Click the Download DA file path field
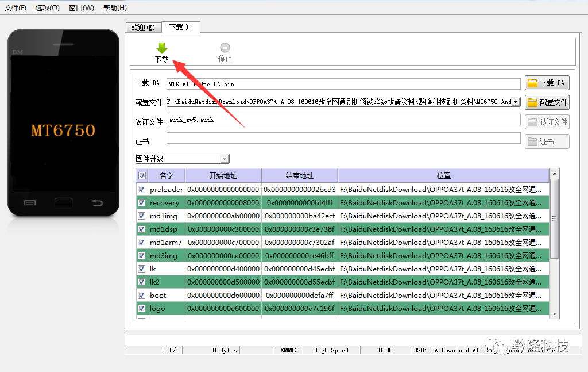The width and height of the screenshot is (588, 372). [343, 84]
